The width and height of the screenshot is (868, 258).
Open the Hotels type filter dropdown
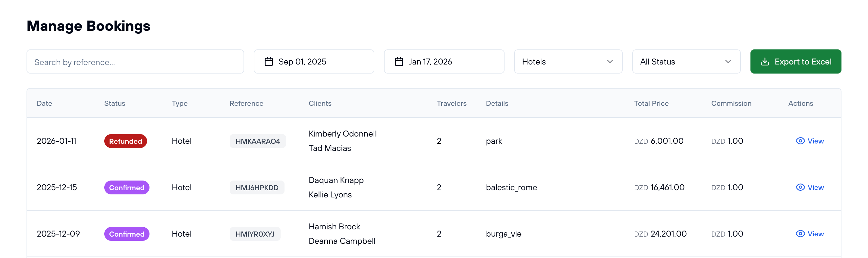(568, 62)
